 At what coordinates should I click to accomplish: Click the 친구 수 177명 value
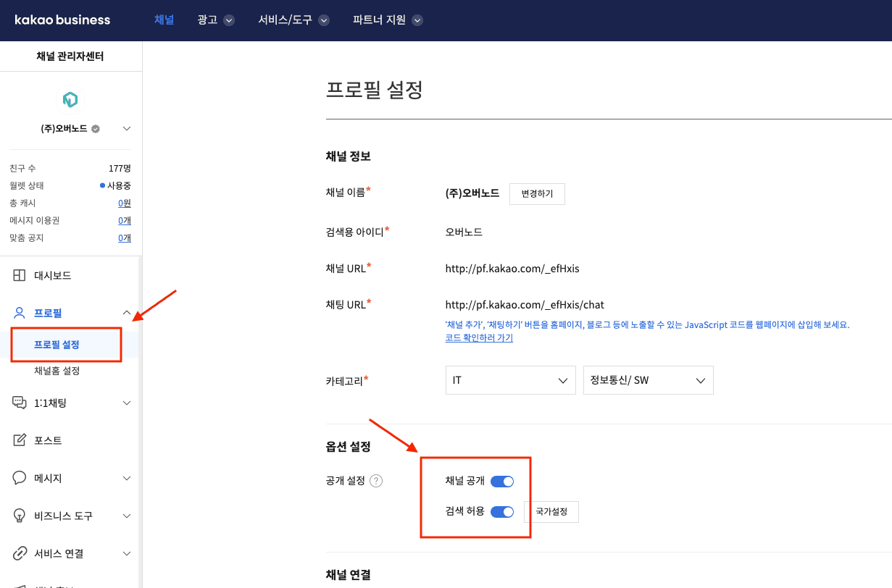120,168
